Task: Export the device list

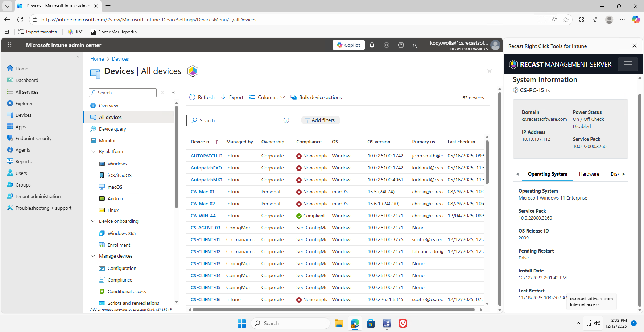Action: click(x=232, y=97)
